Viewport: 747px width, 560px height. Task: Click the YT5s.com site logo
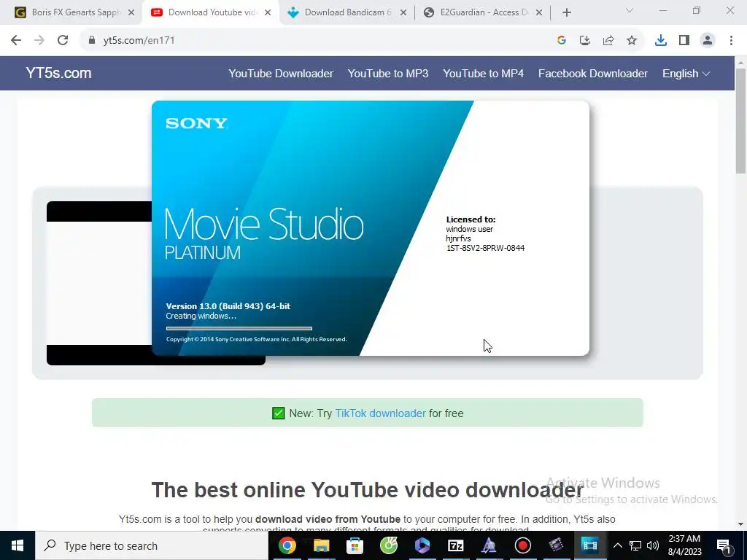[58, 73]
